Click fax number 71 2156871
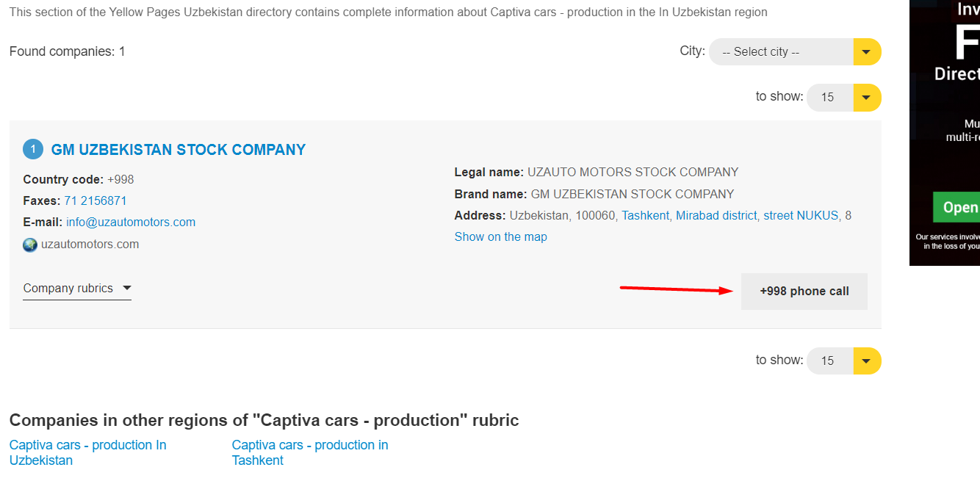 click(96, 200)
